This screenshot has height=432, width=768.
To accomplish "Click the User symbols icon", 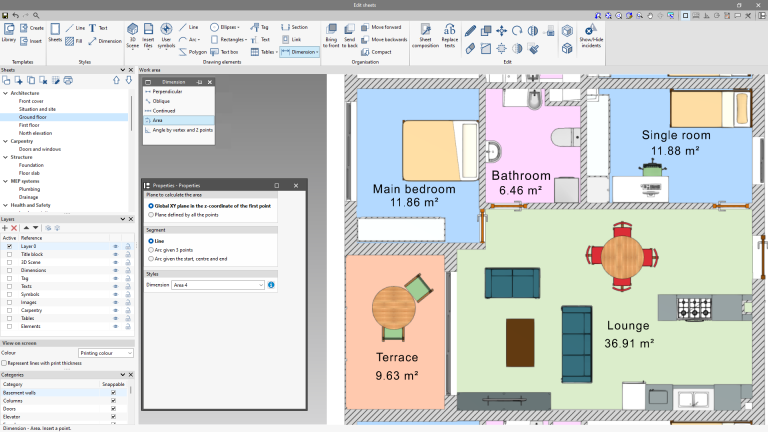I will tap(166, 35).
